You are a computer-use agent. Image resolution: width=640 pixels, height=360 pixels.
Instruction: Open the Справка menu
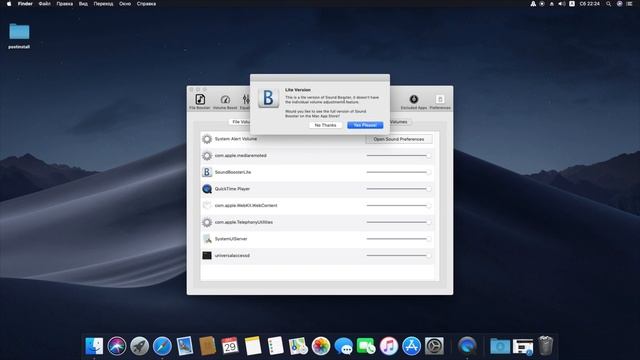146,4
